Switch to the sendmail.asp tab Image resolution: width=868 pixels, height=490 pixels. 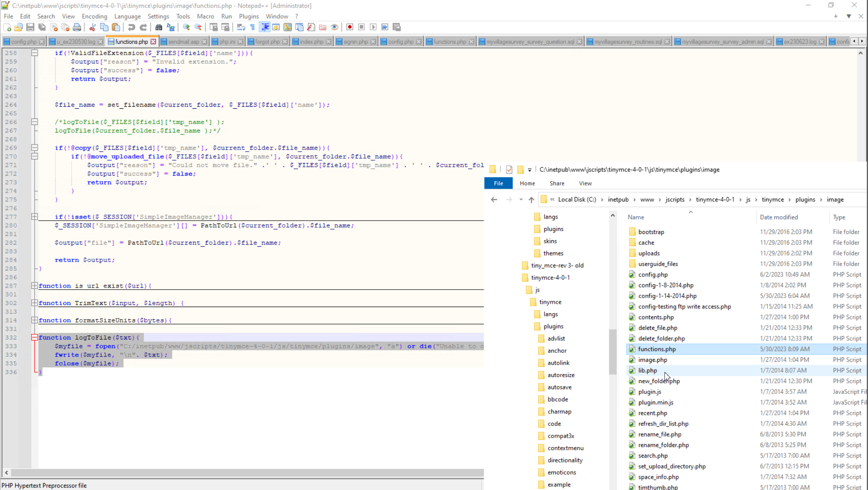click(183, 42)
